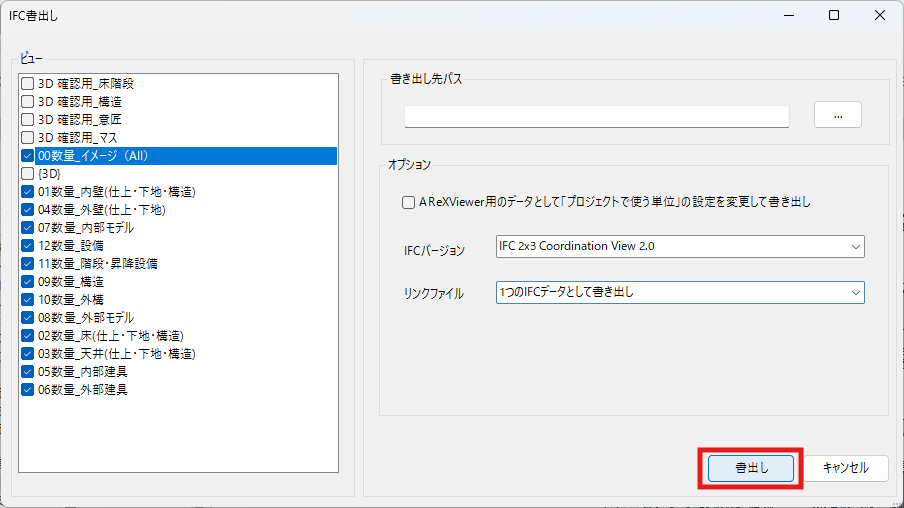Uncheck the 06数量_外部建具 checkbox
The image size is (904, 508).
[28, 390]
